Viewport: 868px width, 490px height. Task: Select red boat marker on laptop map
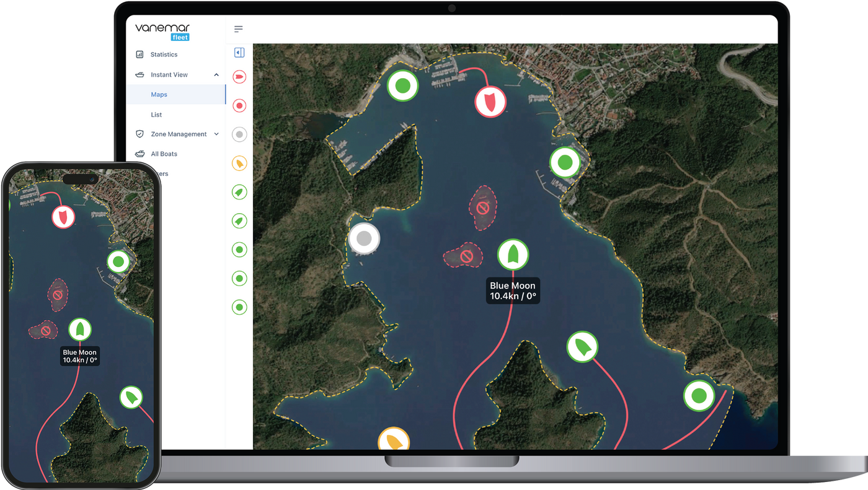click(x=490, y=102)
